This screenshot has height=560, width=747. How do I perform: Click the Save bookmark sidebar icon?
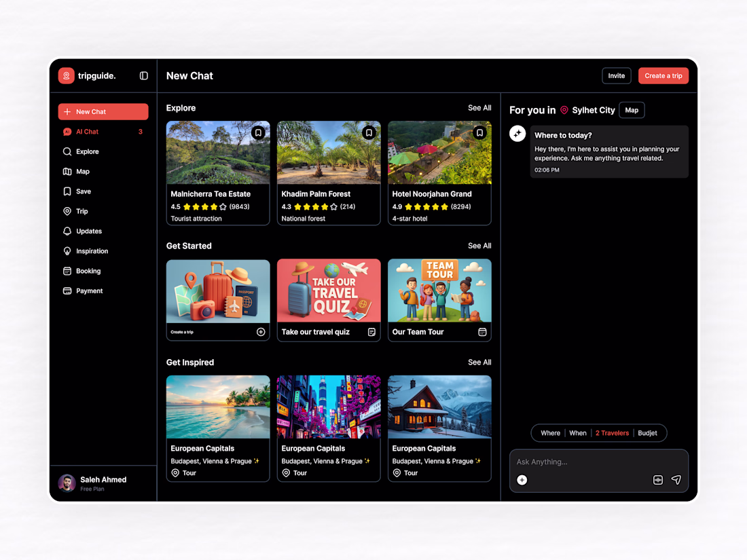click(67, 191)
